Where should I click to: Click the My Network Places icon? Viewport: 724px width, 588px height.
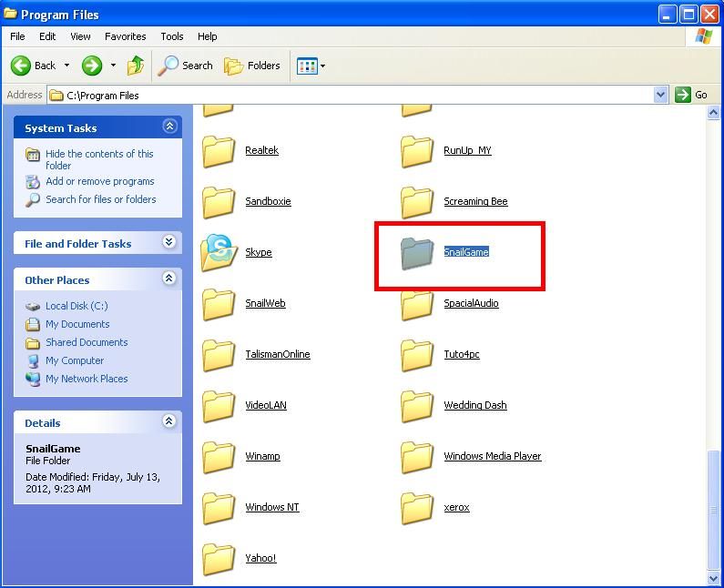(x=33, y=379)
